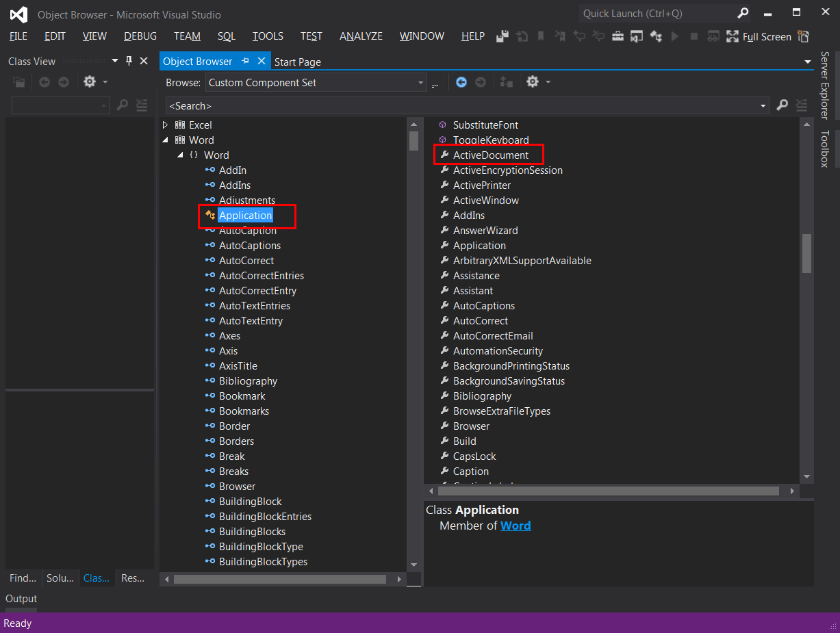The height and width of the screenshot is (633, 840).
Task: Click the Object Browser back navigation arrow
Action: pyautogui.click(x=461, y=82)
